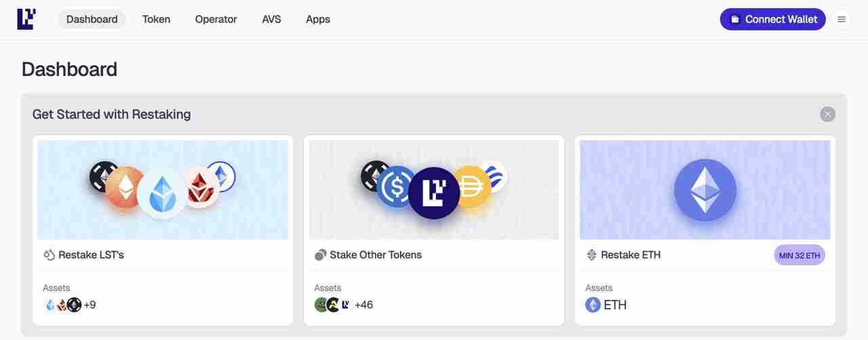Open the hamburger menu icon
This screenshot has width=868, height=340.
point(842,19)
